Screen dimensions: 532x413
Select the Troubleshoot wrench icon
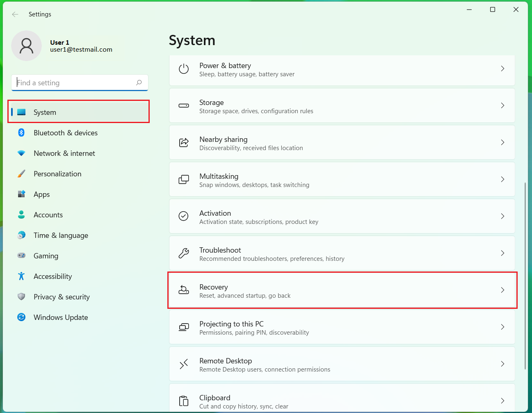pyautogui.click(x=184, y=253)
